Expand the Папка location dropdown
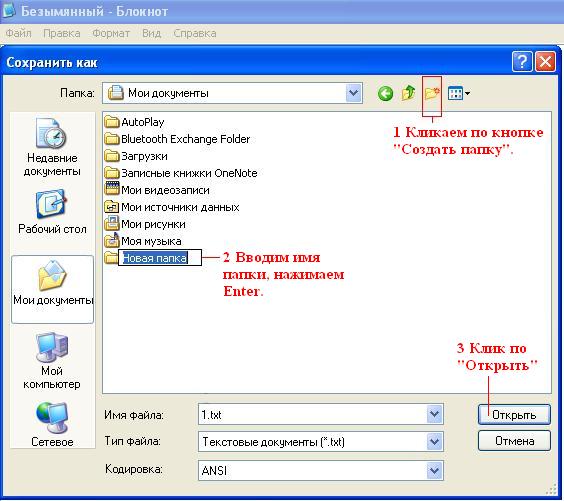Image resolution: width=564 pixels, height=501 pixels. [x=354, y=93]
